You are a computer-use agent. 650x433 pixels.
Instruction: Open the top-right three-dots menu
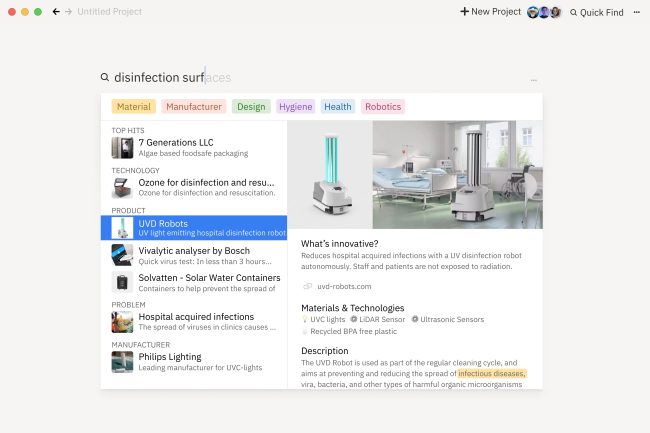(x=637, y=12)
